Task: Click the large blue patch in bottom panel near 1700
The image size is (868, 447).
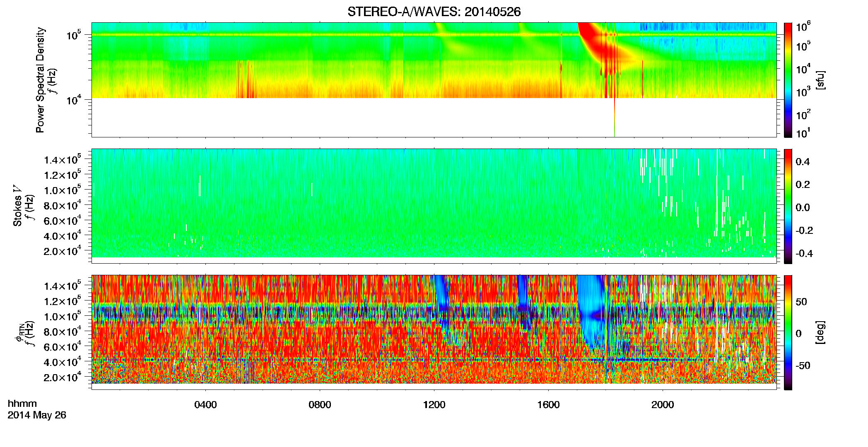Action: tap(590, 310)
